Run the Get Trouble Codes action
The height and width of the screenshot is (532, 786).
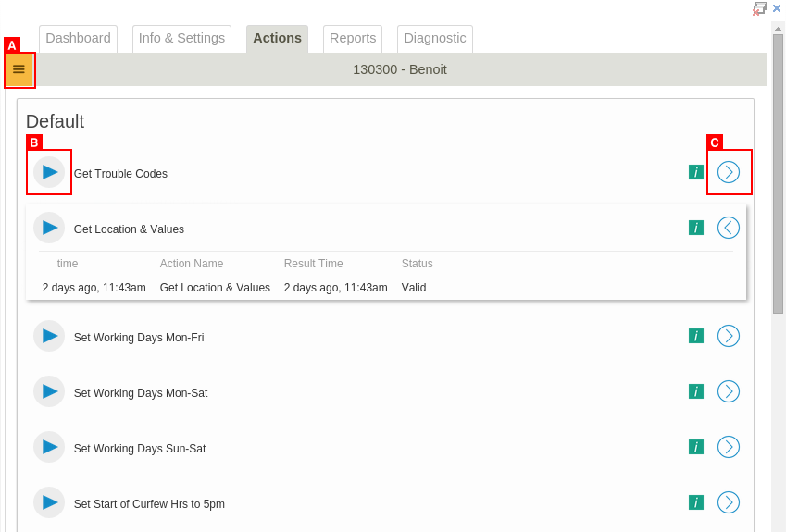49,172
